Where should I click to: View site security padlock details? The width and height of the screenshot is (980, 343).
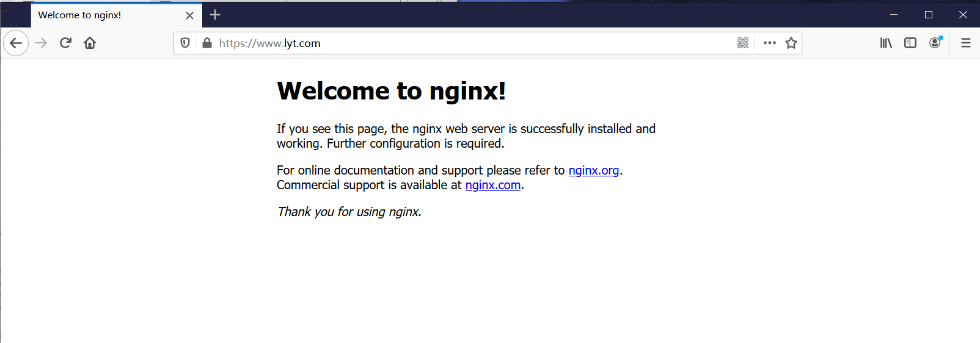tap(207, 43)
